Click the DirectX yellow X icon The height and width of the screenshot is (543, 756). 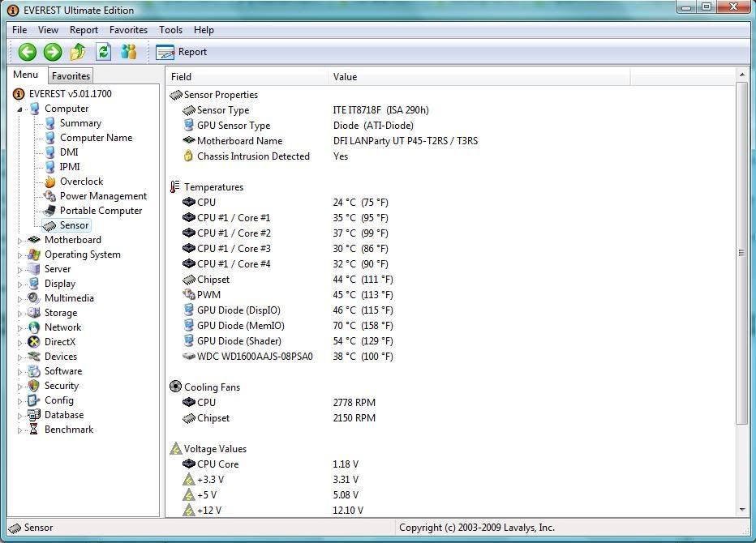(x=34, y=341)
